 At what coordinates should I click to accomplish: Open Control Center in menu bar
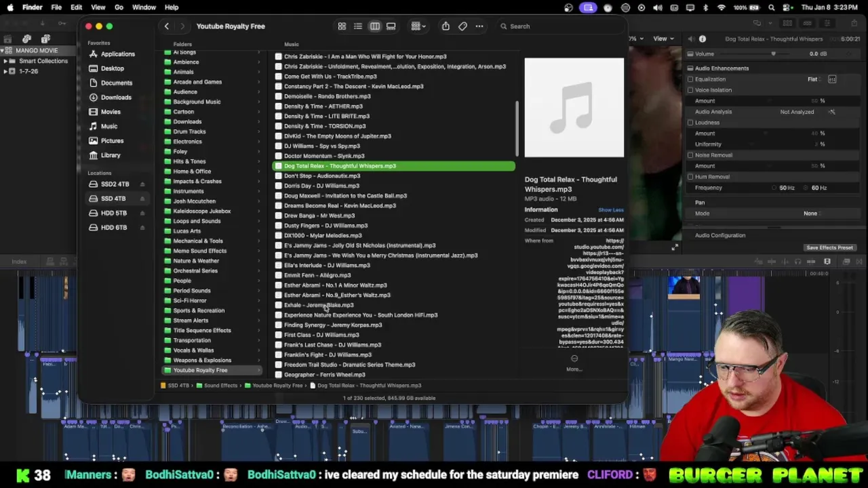[787, 7]
